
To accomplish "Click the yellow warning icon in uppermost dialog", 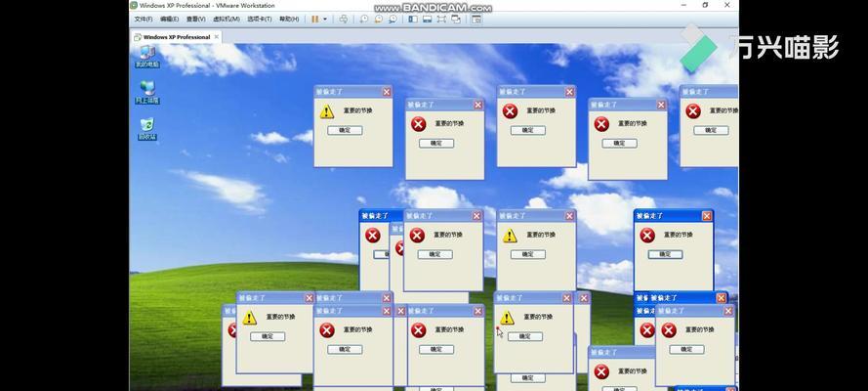I will [x=327, y=111].
